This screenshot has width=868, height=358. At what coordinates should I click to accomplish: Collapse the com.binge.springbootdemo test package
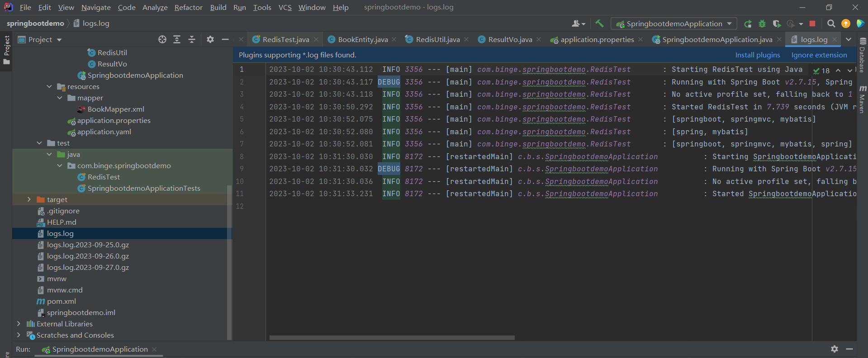(60, 165)
